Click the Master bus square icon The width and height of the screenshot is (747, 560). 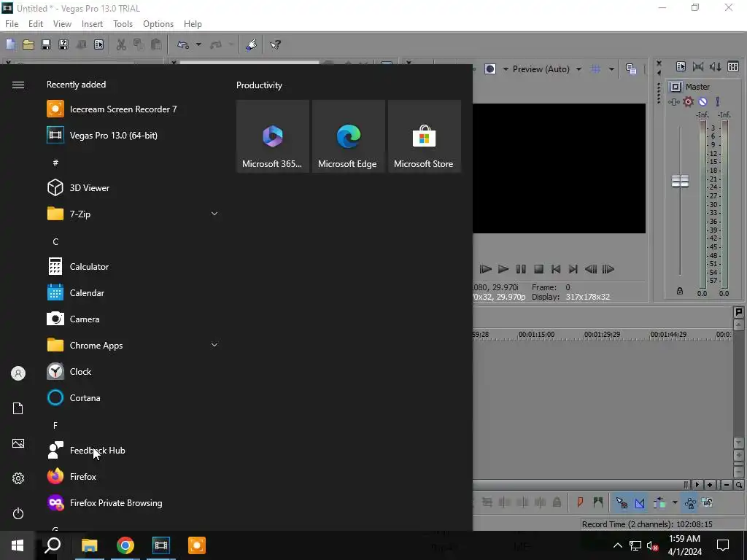click(676, 87)
